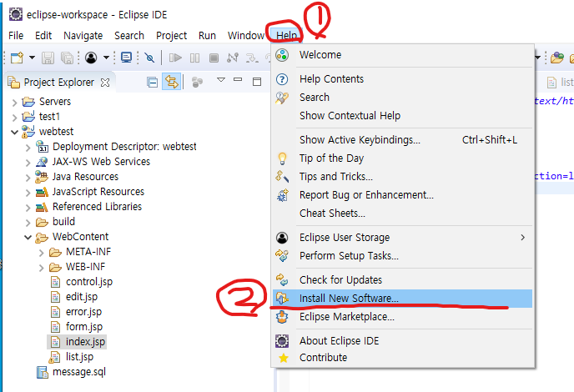
Task: Click the New wizard toolbar icon
Action: (x=18, y=58)
